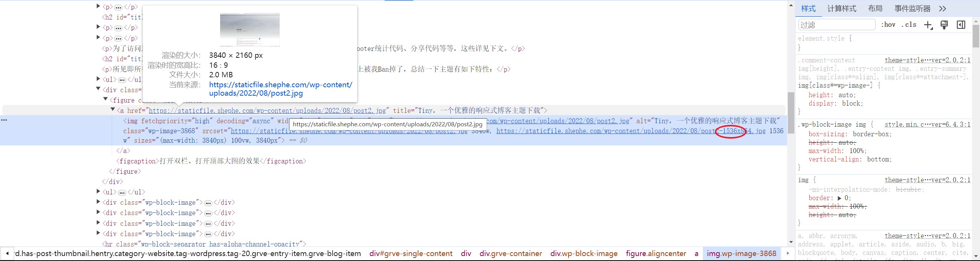Focus the 过滤 filter input field
The height and width of the screenshot is (261, 980).
pos(837,25)
